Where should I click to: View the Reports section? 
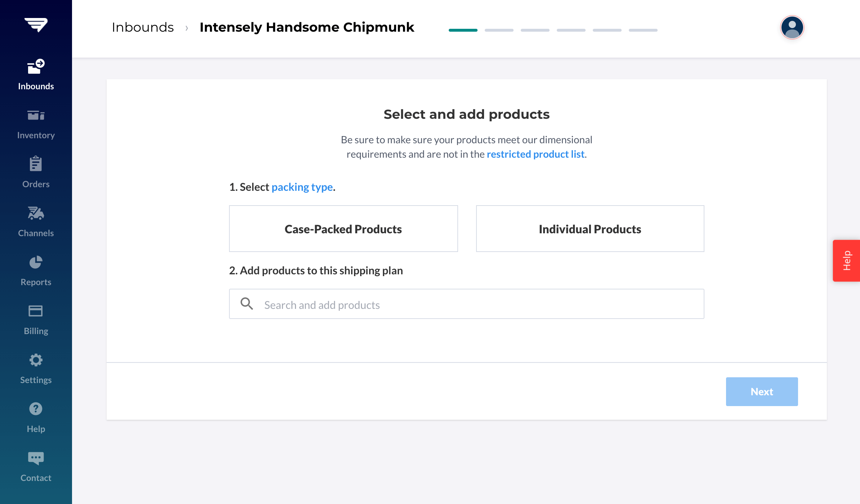point(36,270)
